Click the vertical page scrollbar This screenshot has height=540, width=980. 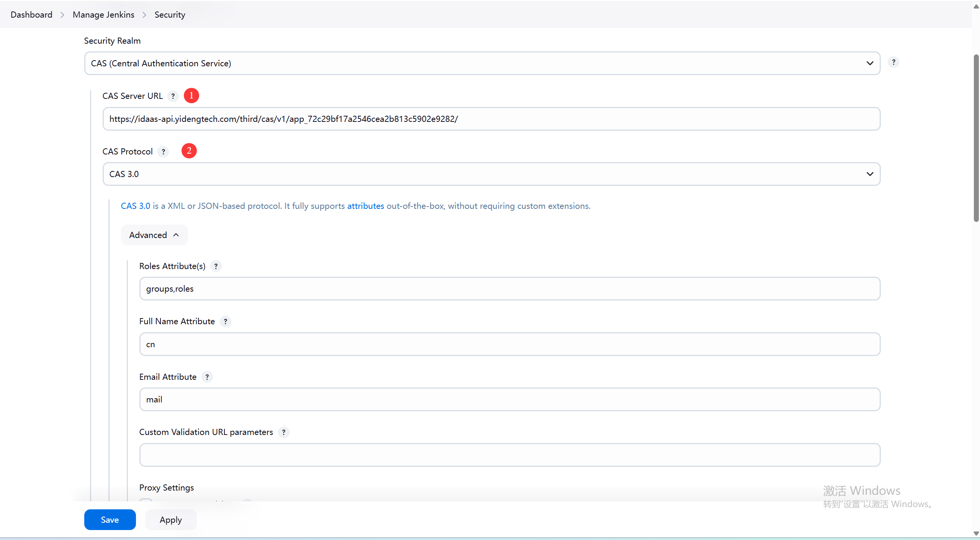pos(976,138)
